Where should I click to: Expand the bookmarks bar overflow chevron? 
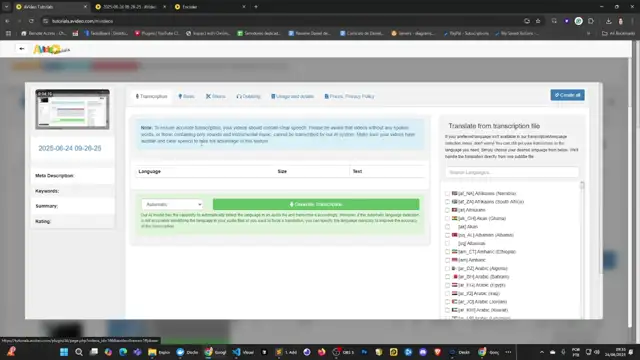point(588,33)
